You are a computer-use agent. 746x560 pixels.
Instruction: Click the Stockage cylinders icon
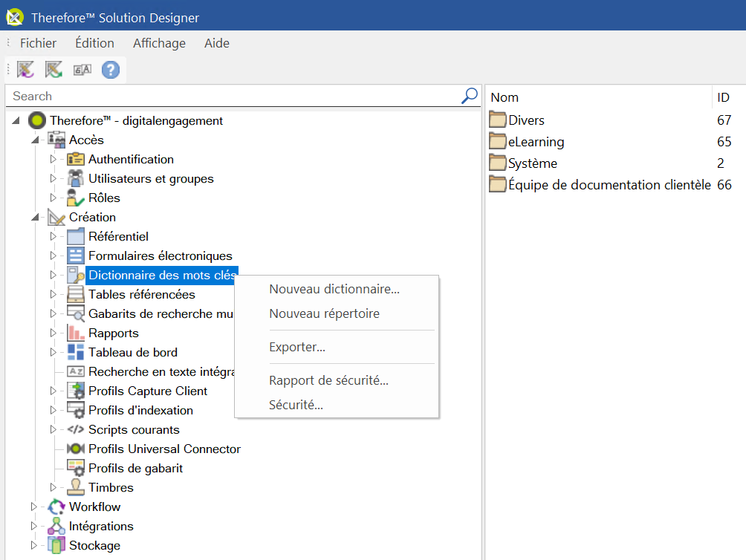[56, 545]
